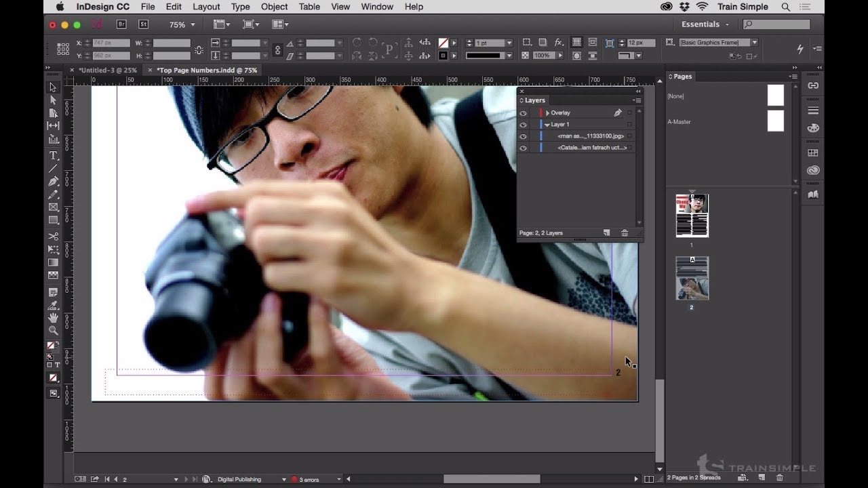The height and width of the screenshot is (488, 868).
Task: Select the Scissors tool
Action: click(x=53, y=237)
